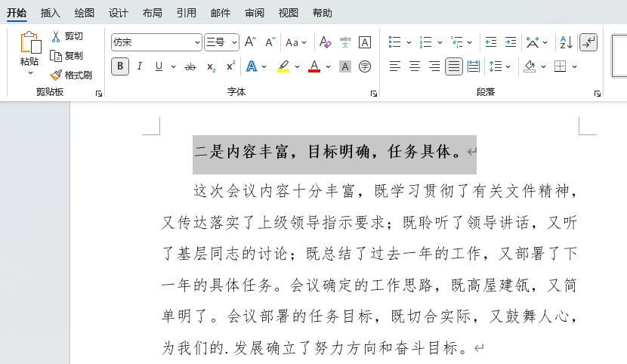Image resolution: width=627 pixels, height=364 pixels.
Task: Open the phonetic guide (wén) tool
Action: [x=344, y=42]
